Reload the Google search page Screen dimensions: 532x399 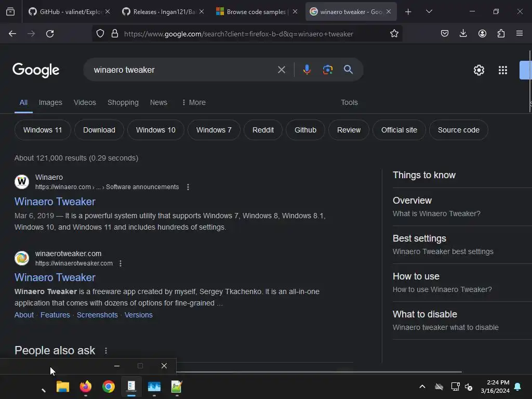[50, 34]
